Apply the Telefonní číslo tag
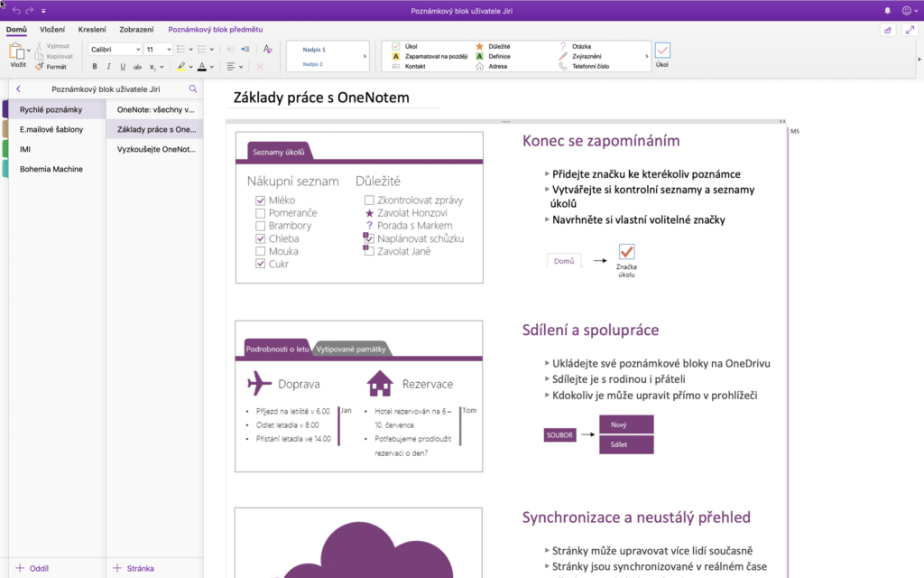 point(585,66)
